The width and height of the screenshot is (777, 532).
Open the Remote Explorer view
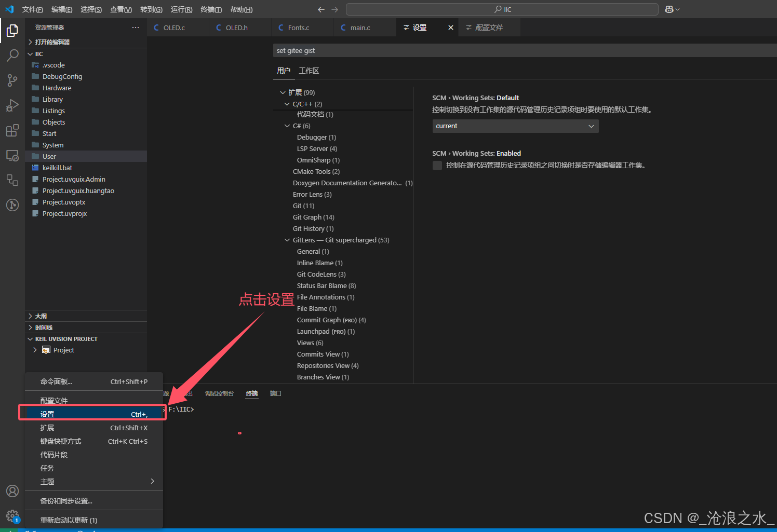pyautogui.click(x=12, y=155)
